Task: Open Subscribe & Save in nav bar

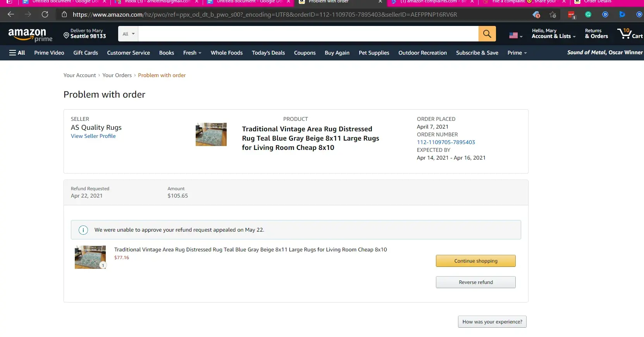Action: tap(477, 53)
